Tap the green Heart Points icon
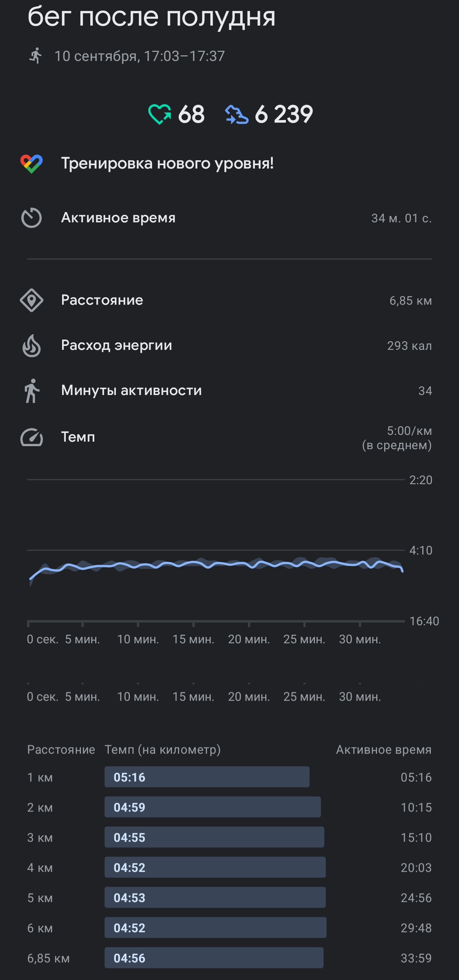Screen dimensions: 459x980 [x=160, y=114]
